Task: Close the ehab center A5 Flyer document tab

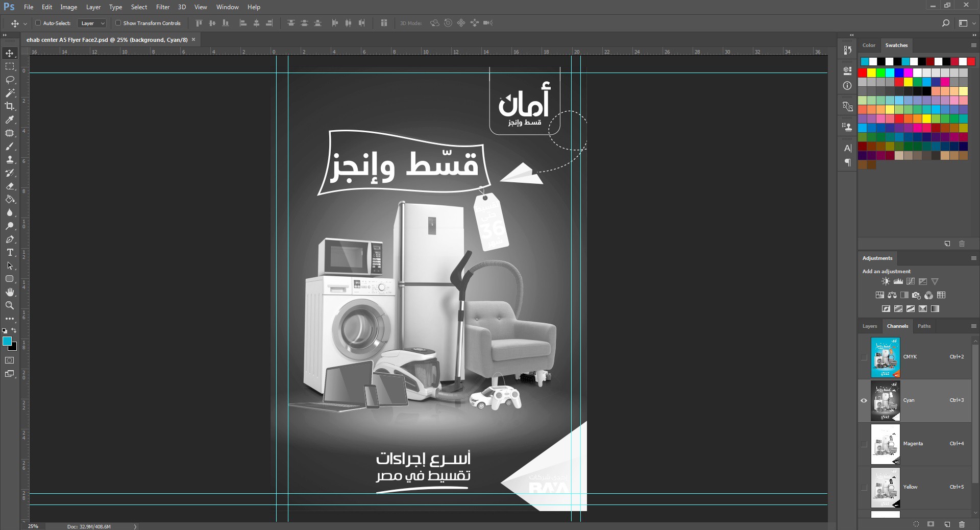Action: pos(193,39)
